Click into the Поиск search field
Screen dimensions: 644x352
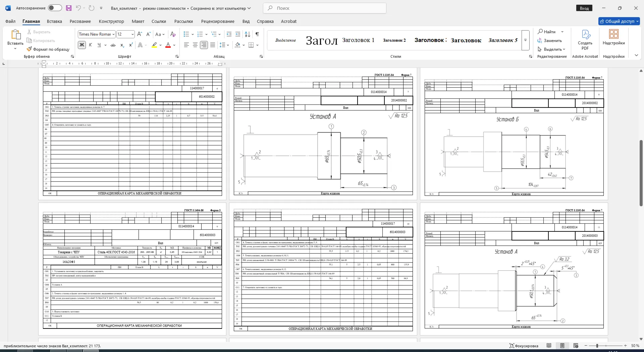tap(325, 8)
